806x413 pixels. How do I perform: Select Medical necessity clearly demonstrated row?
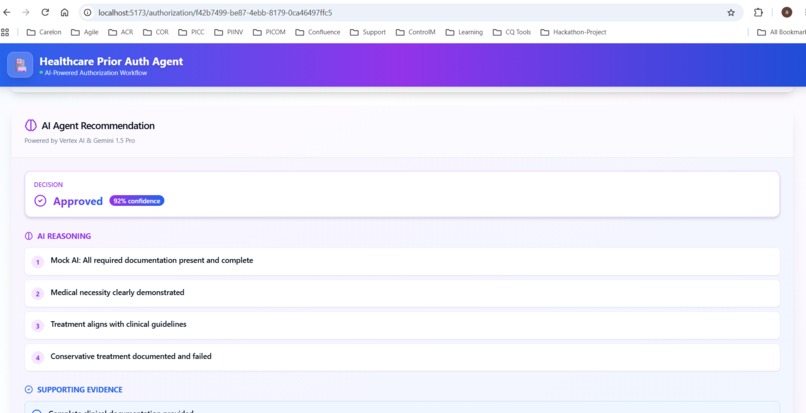click(x=402, y=293)
